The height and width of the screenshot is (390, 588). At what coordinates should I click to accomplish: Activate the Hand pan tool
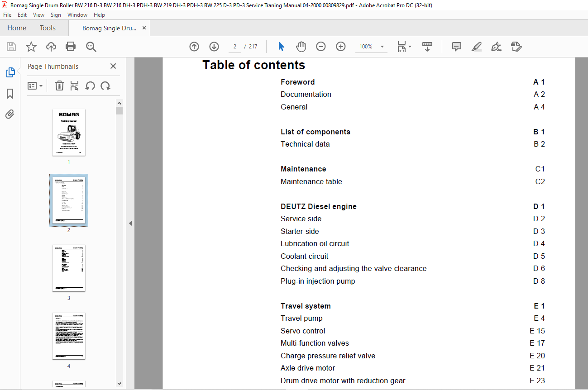(x=301, y=47)
